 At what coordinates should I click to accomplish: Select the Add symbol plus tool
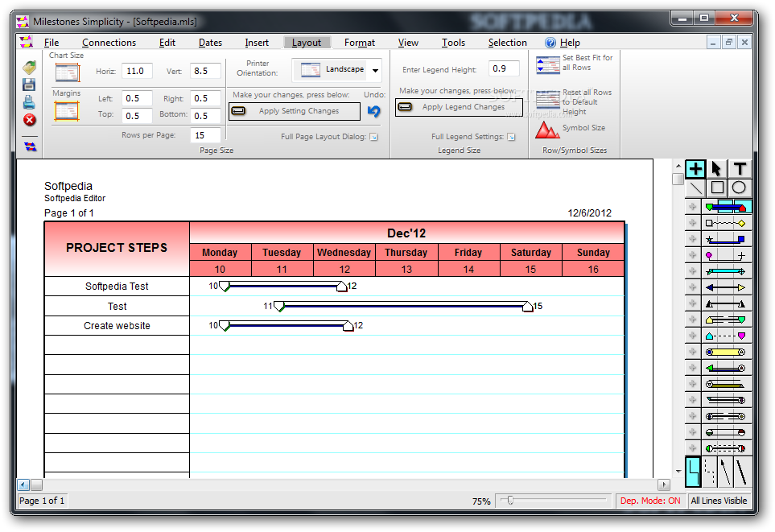(x=695, y=169)
